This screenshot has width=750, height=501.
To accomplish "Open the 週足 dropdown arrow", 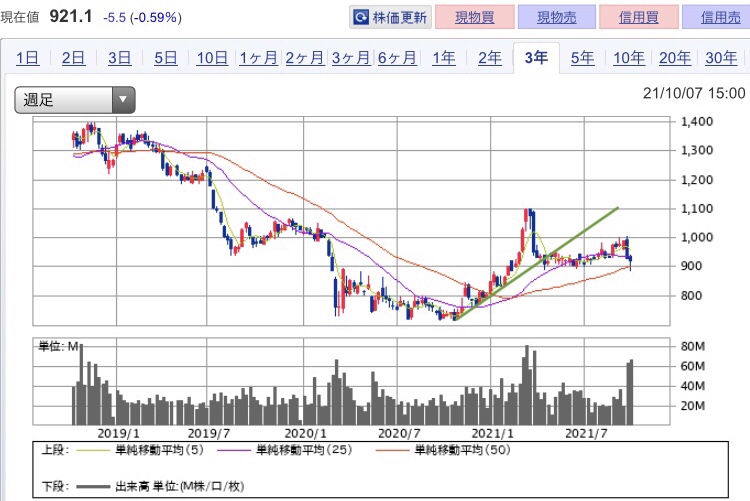I will pyautogui.click(x=123, y=100).
